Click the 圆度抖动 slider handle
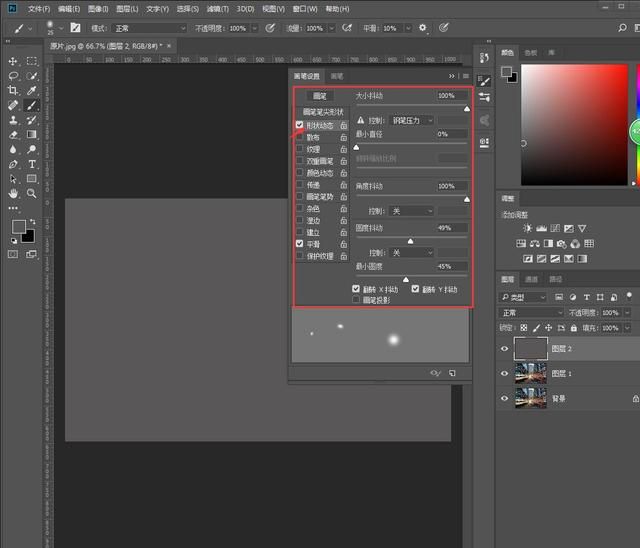The height and width of the screenshot is (548, 640). pos(411,241)
